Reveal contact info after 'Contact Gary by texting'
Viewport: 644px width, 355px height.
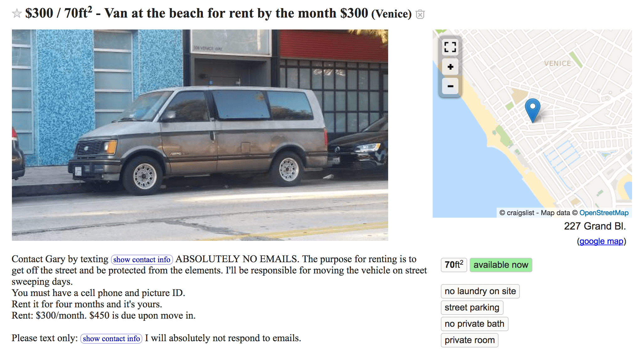pyautogui.click(x=142, y=260)
